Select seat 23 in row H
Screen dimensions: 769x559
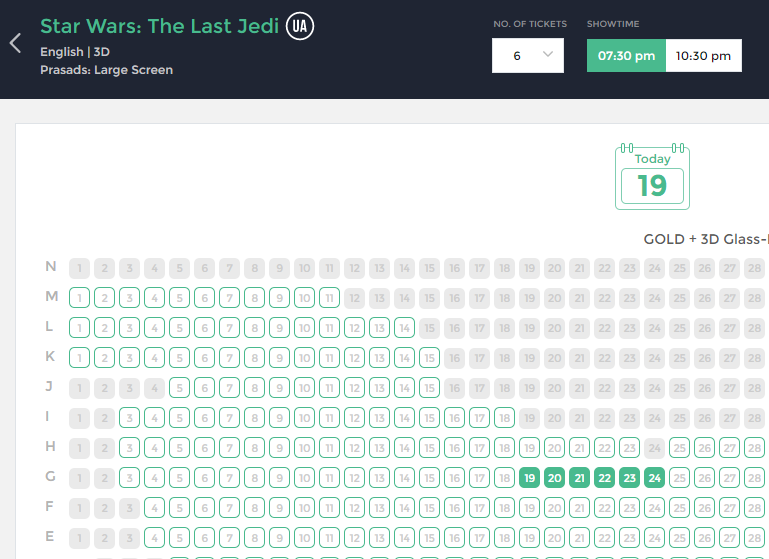click(630, 448)
